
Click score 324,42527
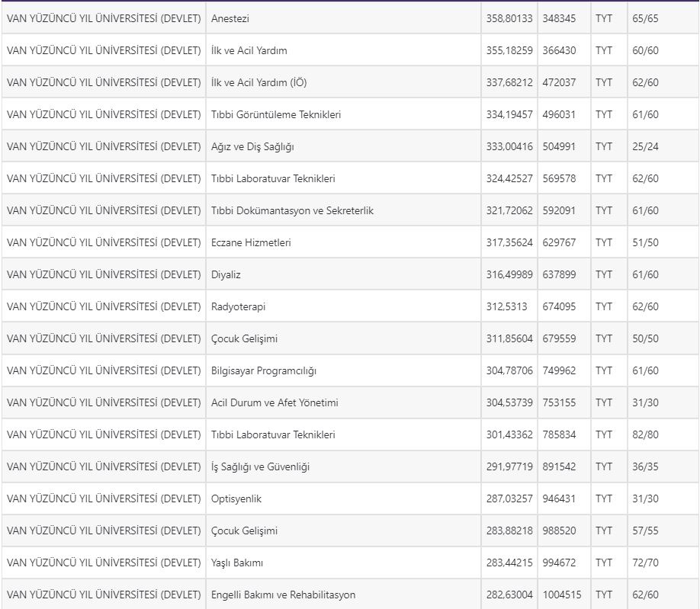click(x=509, y=178)
